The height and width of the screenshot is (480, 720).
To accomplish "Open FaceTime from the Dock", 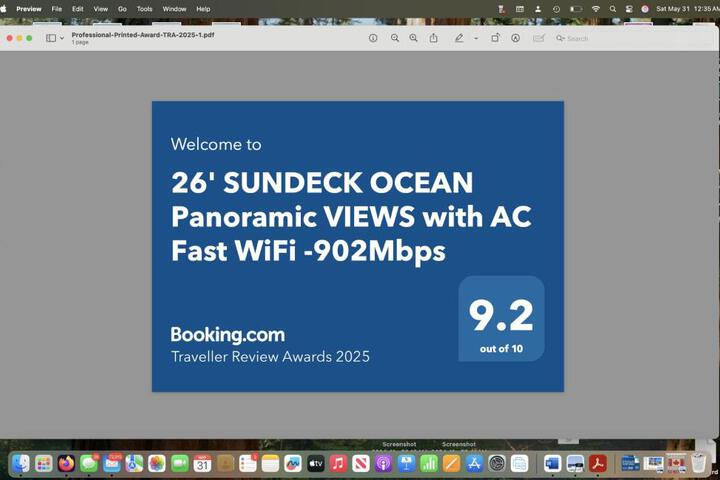I will (180, 463).
